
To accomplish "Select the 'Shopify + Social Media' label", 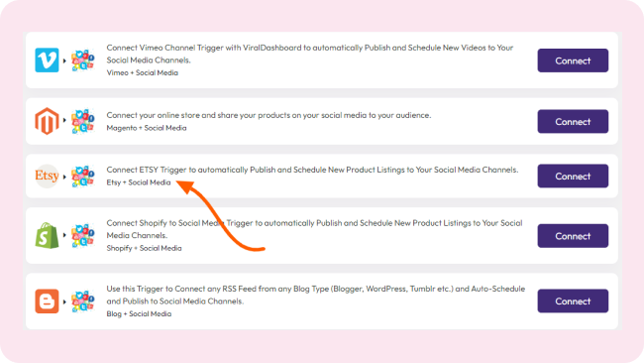I will pyautogui.click(x=144, y=248).
